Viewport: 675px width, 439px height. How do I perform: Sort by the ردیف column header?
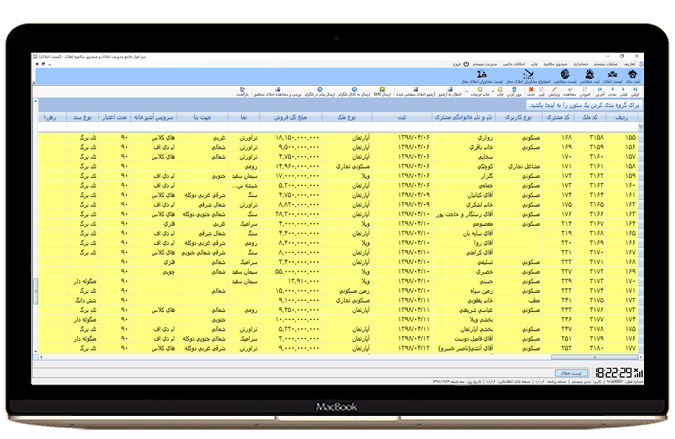tap(622, 117)
